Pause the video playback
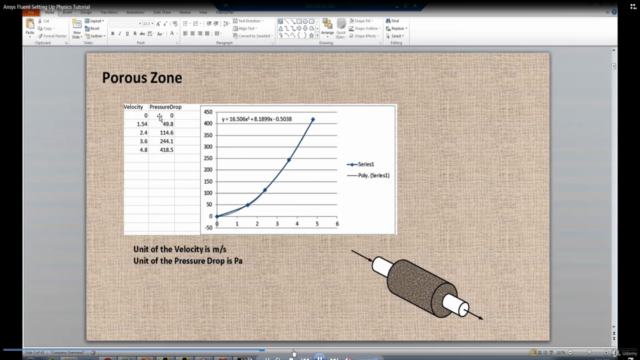 point(320,358)
